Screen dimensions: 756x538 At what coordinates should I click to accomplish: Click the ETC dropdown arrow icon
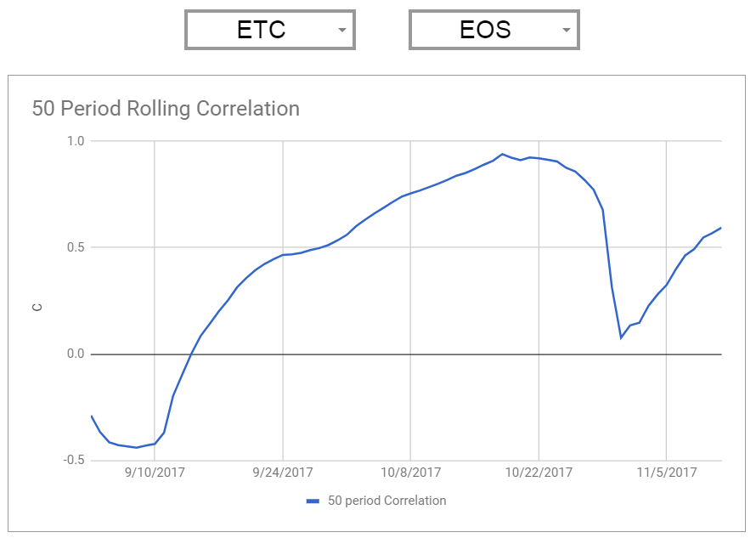point(341,30)
